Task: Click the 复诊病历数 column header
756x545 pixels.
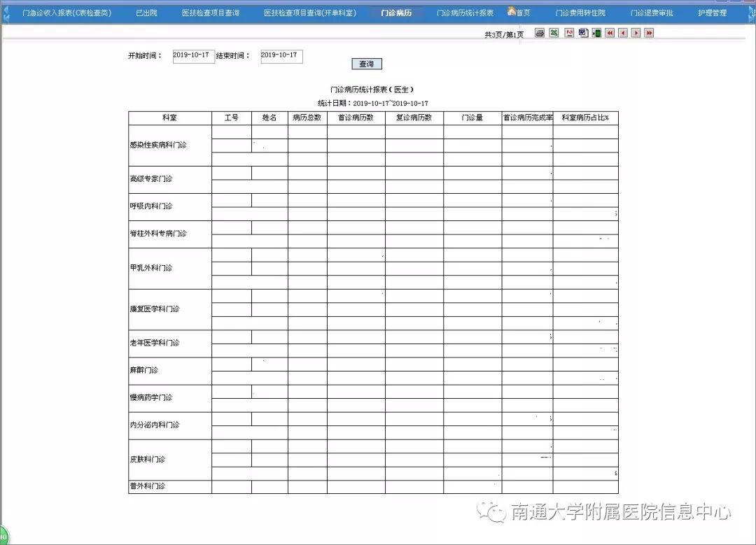Action: tap(414, 118)
